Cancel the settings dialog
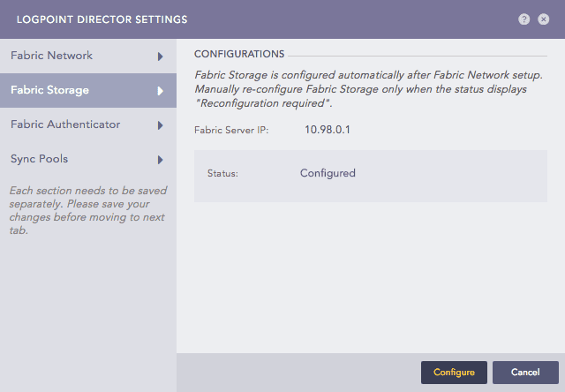This screenshot has width=565, height=392. coord(525,373)
